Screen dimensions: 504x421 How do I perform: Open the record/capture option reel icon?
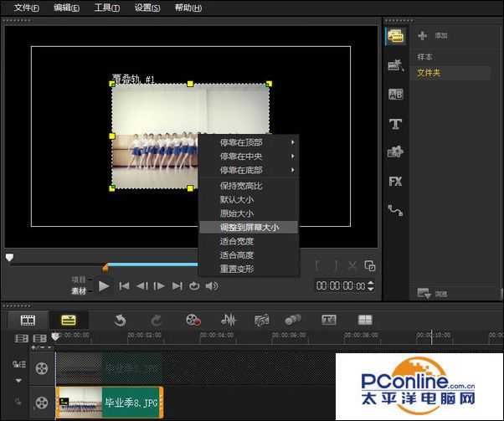coord(193,320)
